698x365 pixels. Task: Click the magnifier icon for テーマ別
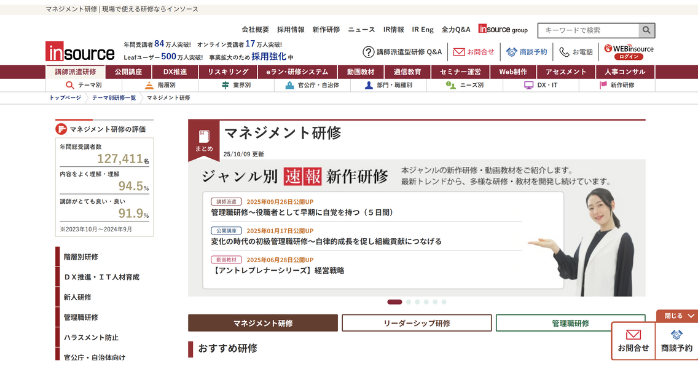69,85
